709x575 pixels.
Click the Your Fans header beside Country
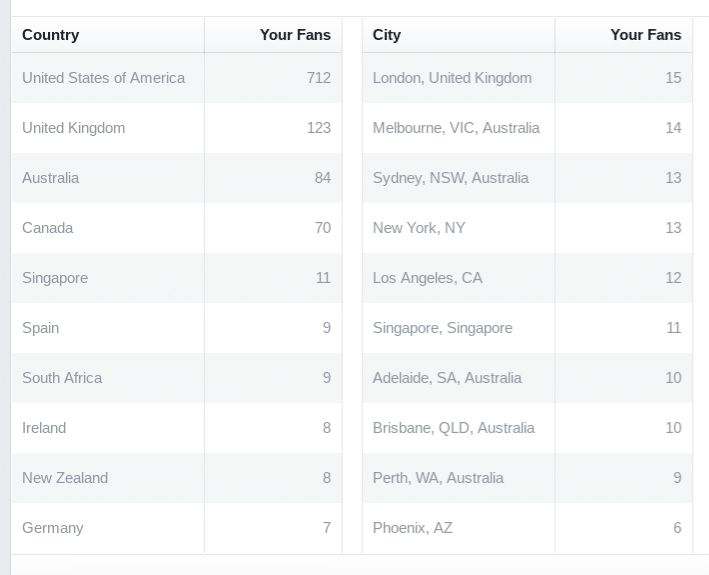pos(295,35)
